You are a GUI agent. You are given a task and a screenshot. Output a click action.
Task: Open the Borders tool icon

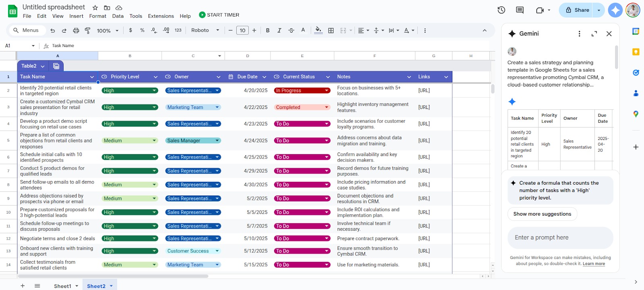[x=331, y=31]
